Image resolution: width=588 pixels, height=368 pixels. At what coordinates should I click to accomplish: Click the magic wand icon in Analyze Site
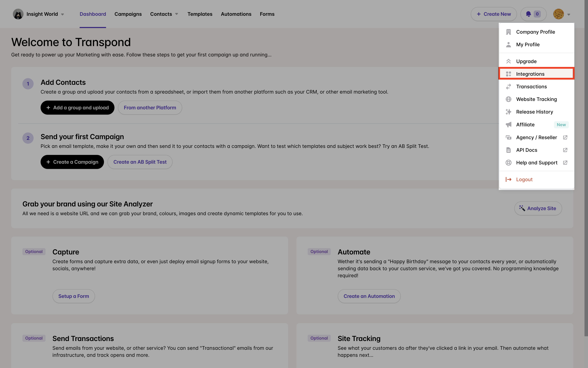point(522,208)
